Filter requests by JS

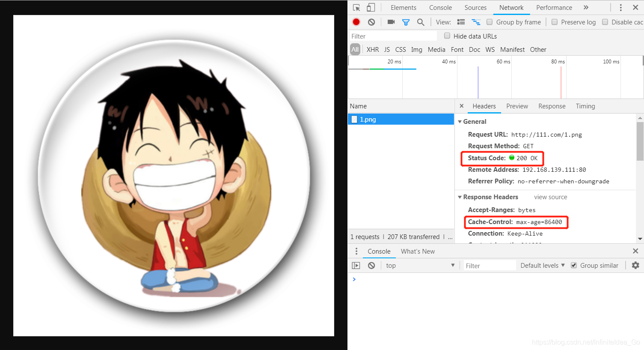[x=387, y=50]
